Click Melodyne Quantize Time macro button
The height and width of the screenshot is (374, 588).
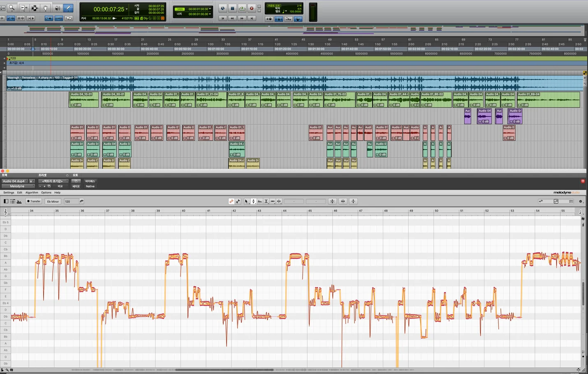click(343, 201)
